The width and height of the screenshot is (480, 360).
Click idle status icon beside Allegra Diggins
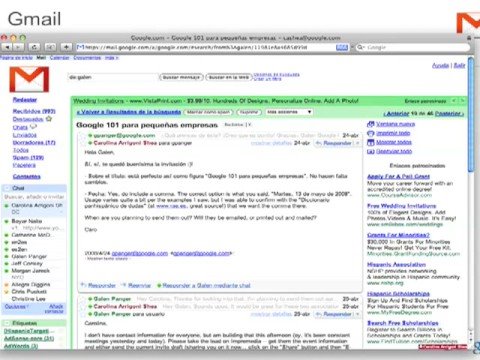tap(6, 285)
